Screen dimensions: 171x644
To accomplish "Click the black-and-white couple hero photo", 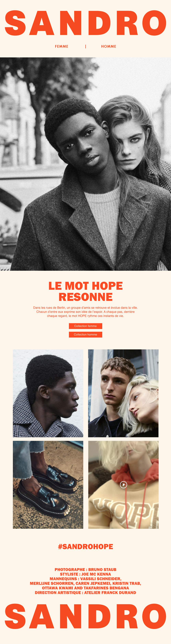I will tap(85, 164).
